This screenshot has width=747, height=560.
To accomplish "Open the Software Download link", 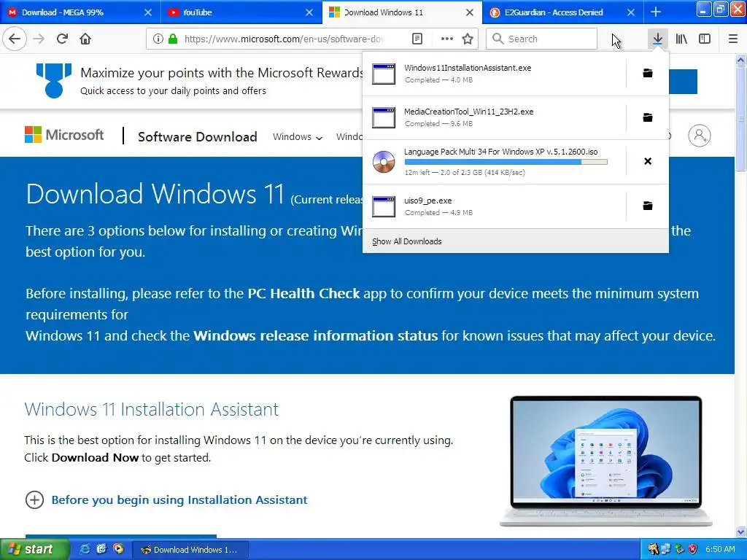I will coord(197,136).
